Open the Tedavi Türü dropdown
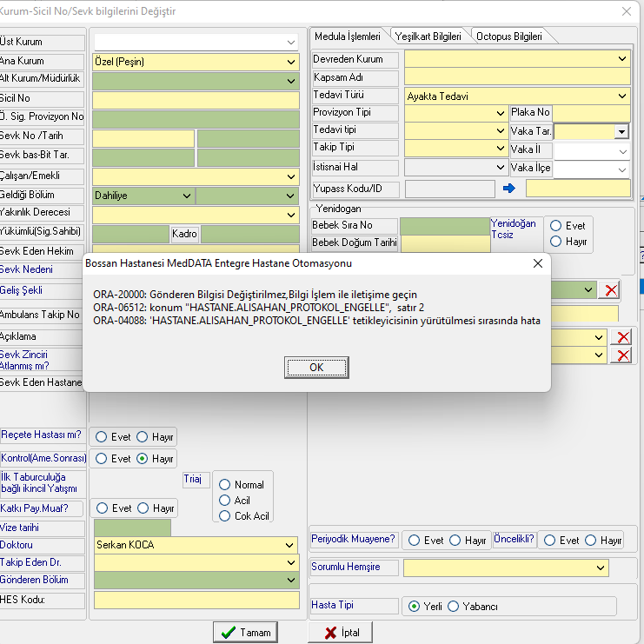644x644 pixels. [x=622, y=96]
